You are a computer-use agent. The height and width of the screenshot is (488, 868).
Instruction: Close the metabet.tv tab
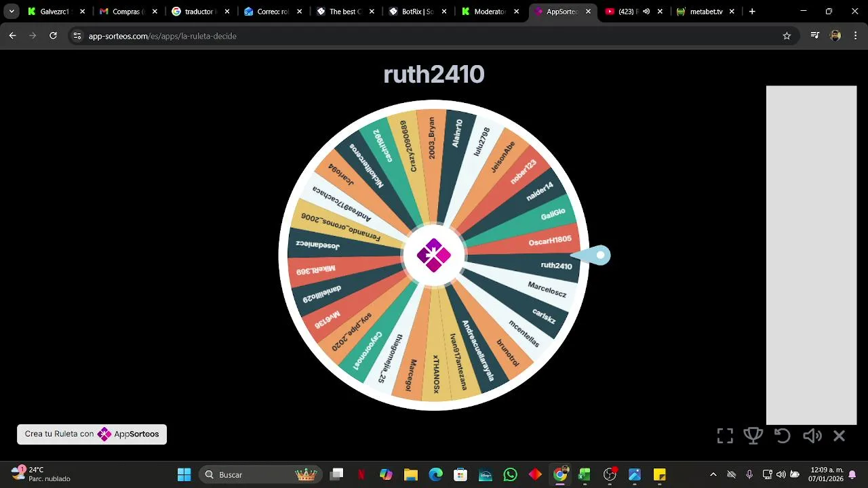click(x=732, y=12)
